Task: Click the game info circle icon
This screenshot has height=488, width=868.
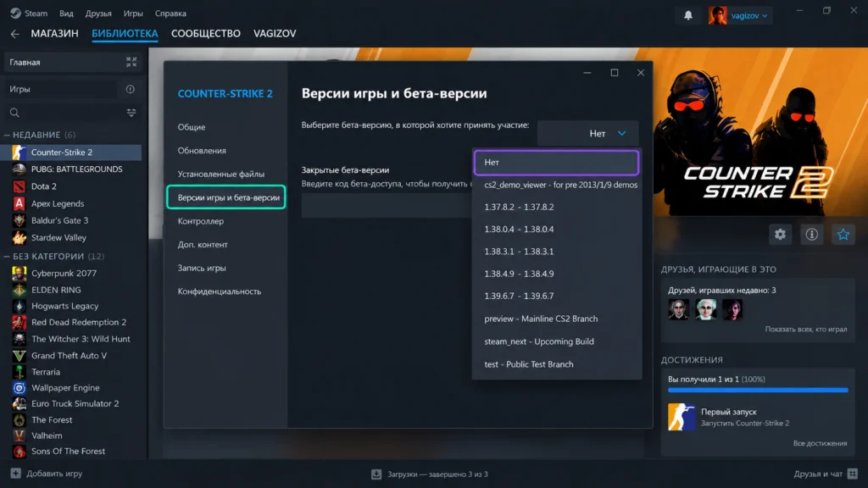Action: click(x=811, y=235)
